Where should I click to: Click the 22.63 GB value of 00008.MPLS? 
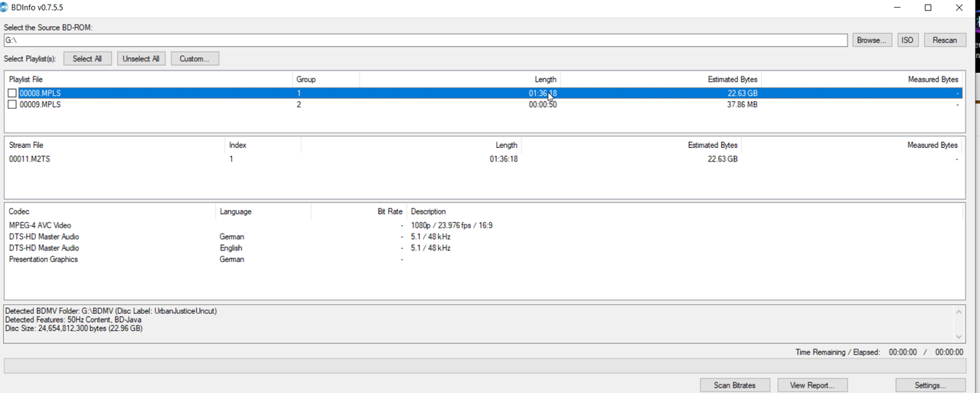point(743,93)
